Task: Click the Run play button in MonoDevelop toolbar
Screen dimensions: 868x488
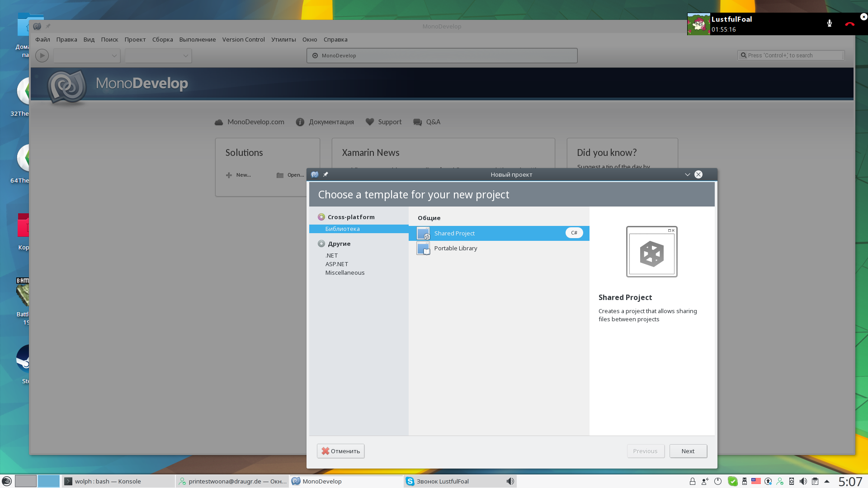Action: point(42,56)
